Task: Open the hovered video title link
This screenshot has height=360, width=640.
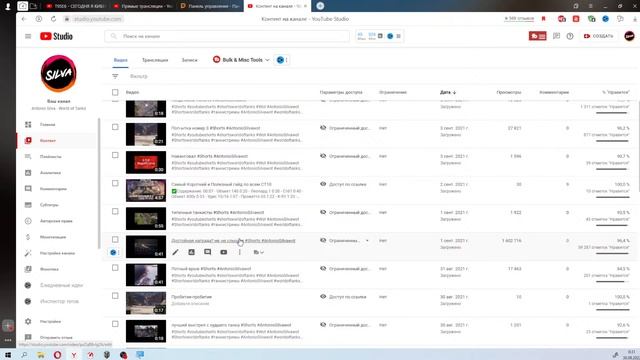Action: (x=233, y=241)
